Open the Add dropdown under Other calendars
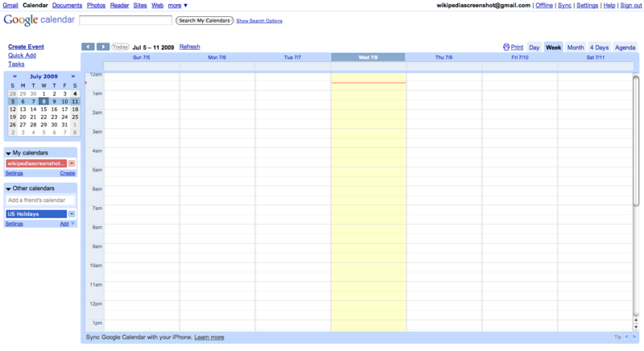Screen dimensions: 644x351 (x=68, y=224)
